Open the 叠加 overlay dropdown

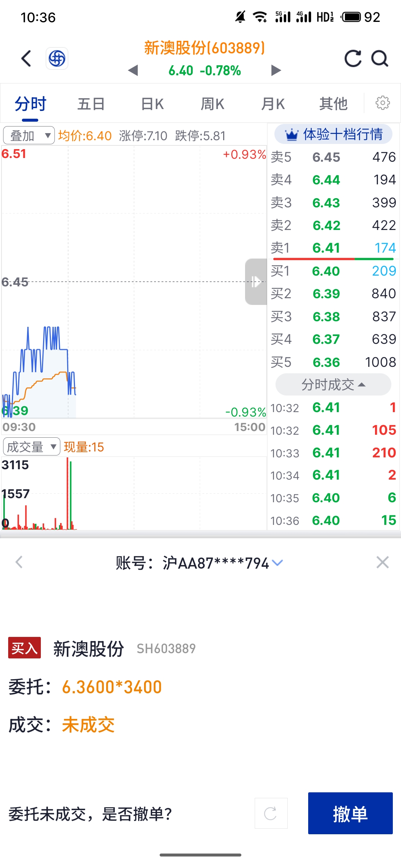[29, 135]
